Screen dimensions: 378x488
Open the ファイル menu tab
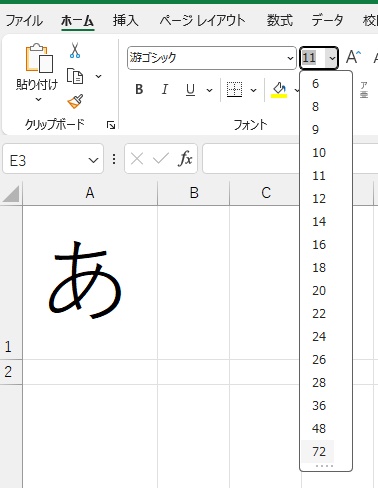[x=24, y=21]
